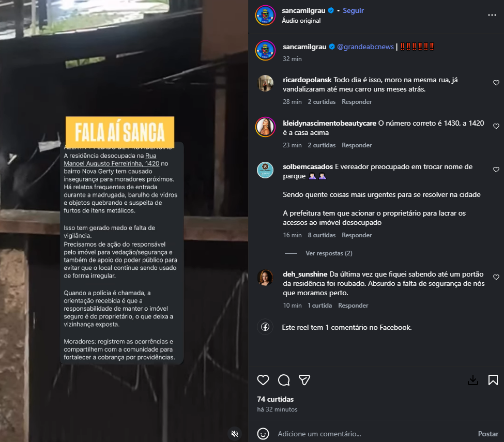The height and width of the screenshot is (442, 504).
Task: Share the reel with the paper plane icon
Action: (x=304, y=380)
